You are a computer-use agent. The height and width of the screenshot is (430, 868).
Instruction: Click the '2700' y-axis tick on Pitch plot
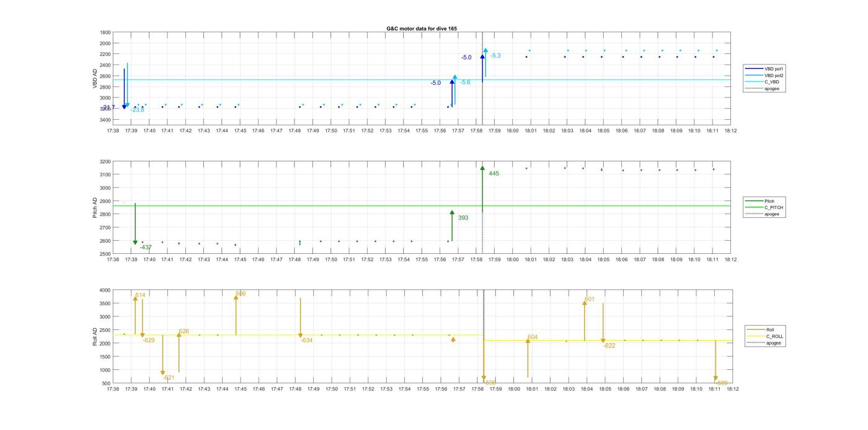[x=105, y=228]
